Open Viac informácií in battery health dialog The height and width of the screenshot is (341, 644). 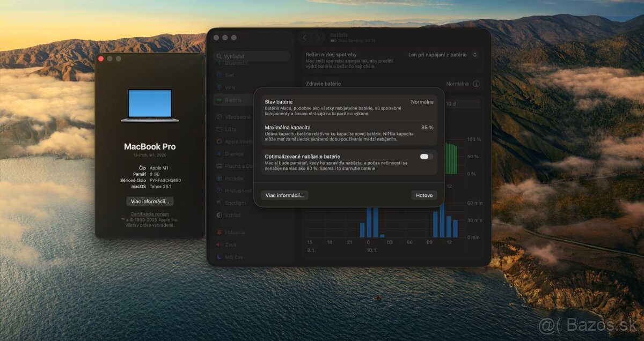coord(285,195)
